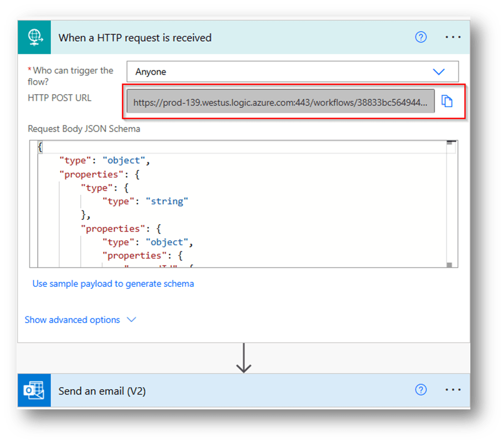Click the HTTP request trigger globe icon
The image size is (504, 443).
[34, 37]
